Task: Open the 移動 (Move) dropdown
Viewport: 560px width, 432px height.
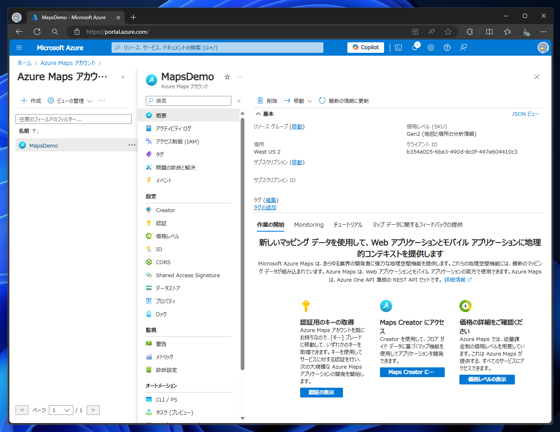Action: pos(298,101)
